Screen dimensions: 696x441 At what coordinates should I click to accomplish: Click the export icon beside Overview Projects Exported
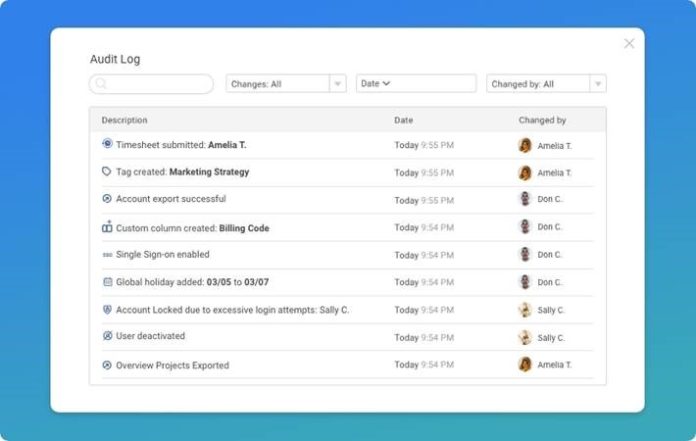[107, 365]
